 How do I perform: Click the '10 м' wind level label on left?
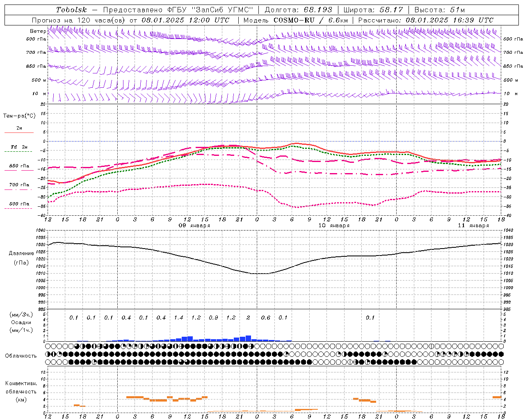point(39,94)
